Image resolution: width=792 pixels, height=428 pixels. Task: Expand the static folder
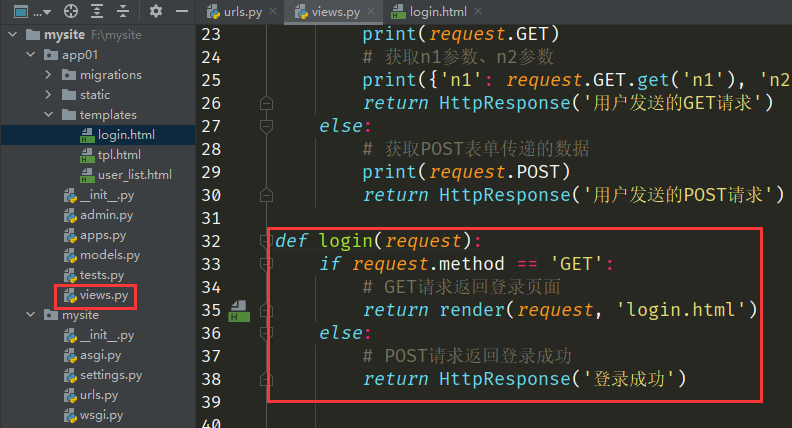(x=48, y=95)
